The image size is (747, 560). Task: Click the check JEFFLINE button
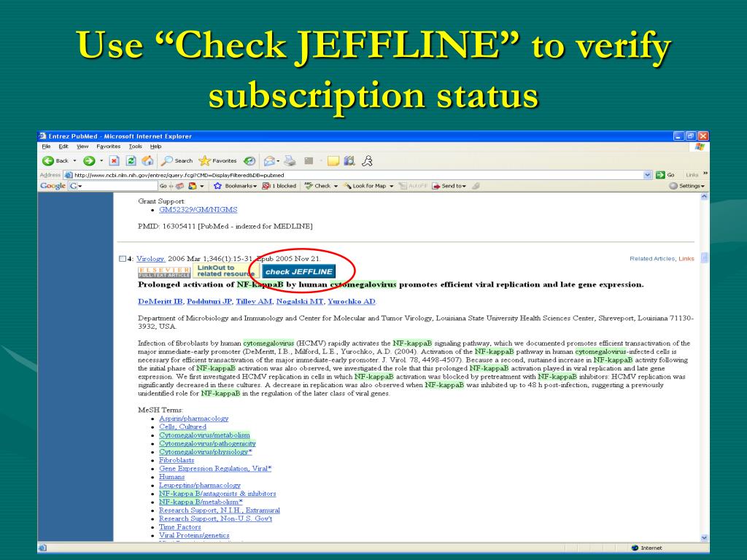pyautogui.click(x=298, y=271)
